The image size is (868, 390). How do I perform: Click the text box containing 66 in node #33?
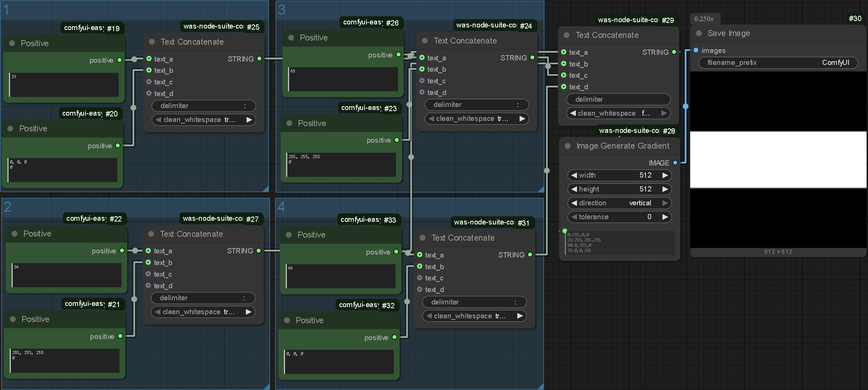[341, 276]
